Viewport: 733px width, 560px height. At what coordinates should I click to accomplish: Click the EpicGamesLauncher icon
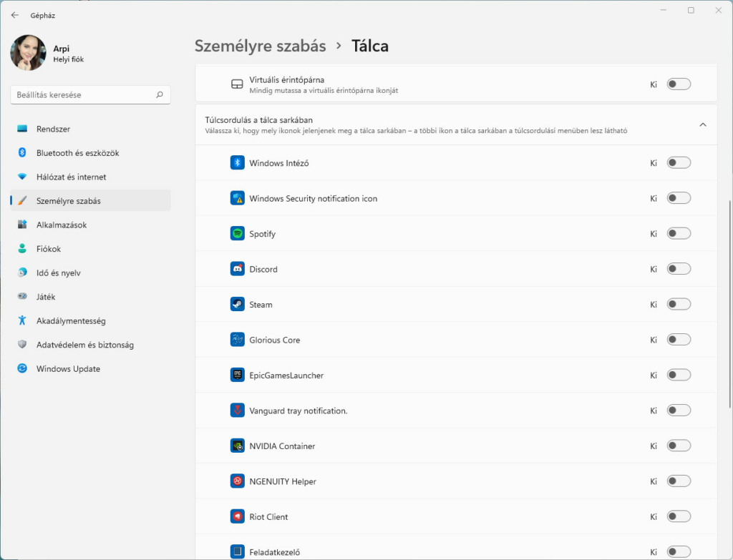pos(238,375)
